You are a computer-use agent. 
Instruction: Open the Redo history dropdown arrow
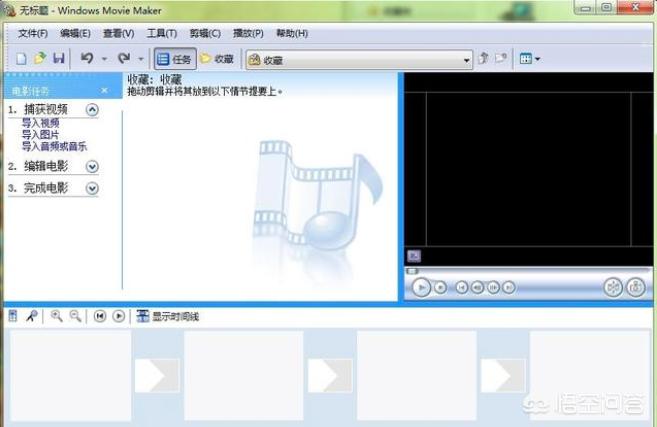pyautogui.click(x=141, y=59)
